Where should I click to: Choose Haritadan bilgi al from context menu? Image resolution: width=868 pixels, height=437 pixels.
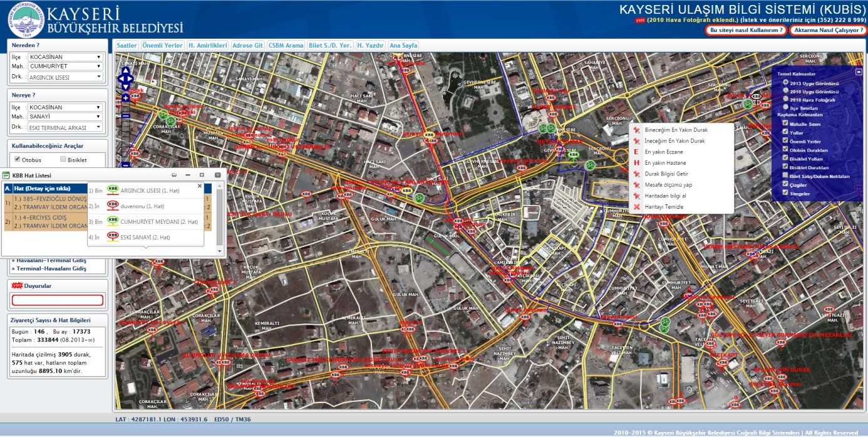(x=665, y=196)
